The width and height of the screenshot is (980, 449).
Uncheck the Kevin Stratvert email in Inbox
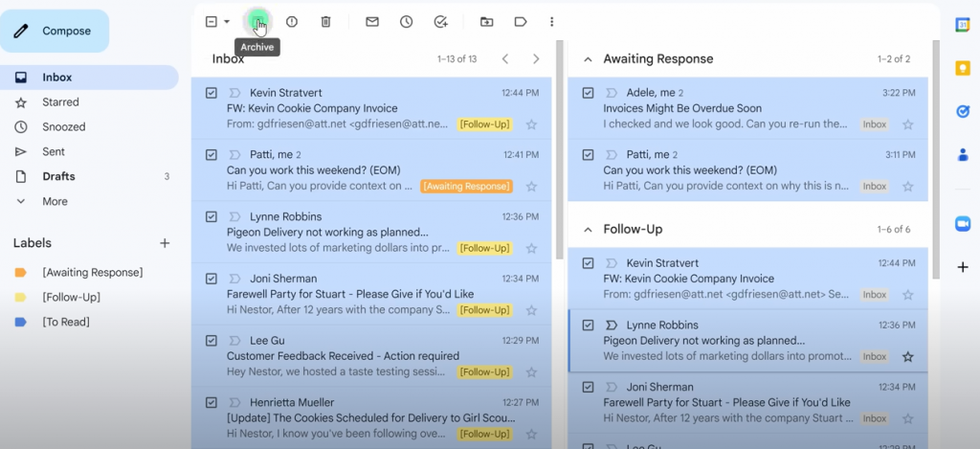212,93
